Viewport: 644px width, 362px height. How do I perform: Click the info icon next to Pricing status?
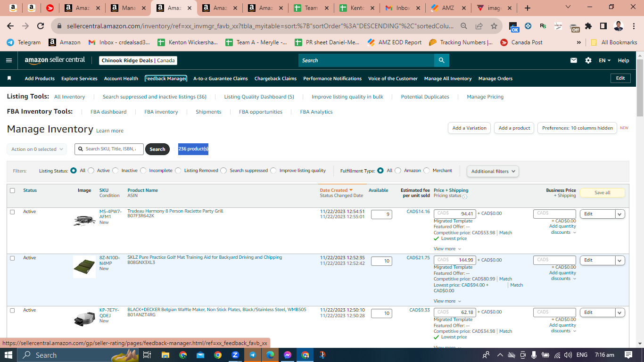pos(465,197)
